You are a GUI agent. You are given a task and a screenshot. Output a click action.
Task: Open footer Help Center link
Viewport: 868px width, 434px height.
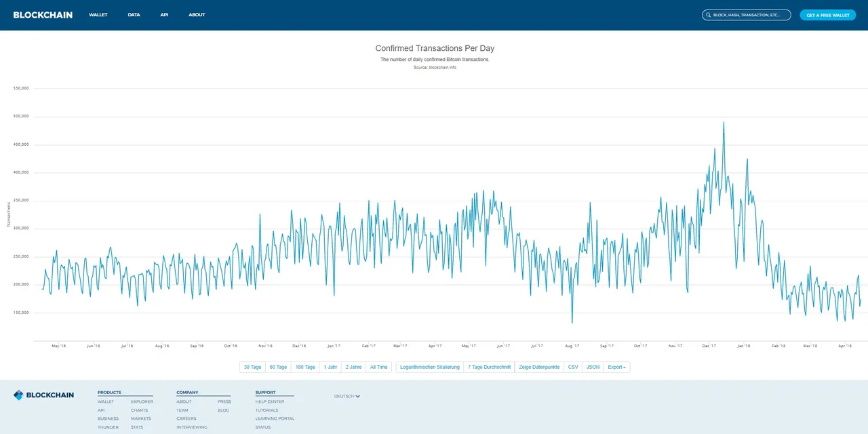tap(270, 401)
